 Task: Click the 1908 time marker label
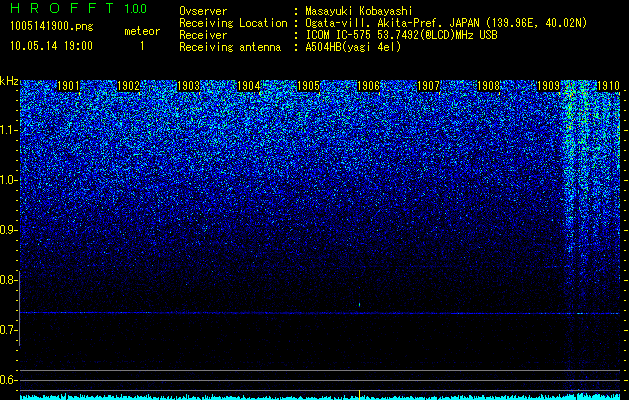coord(489,86)
